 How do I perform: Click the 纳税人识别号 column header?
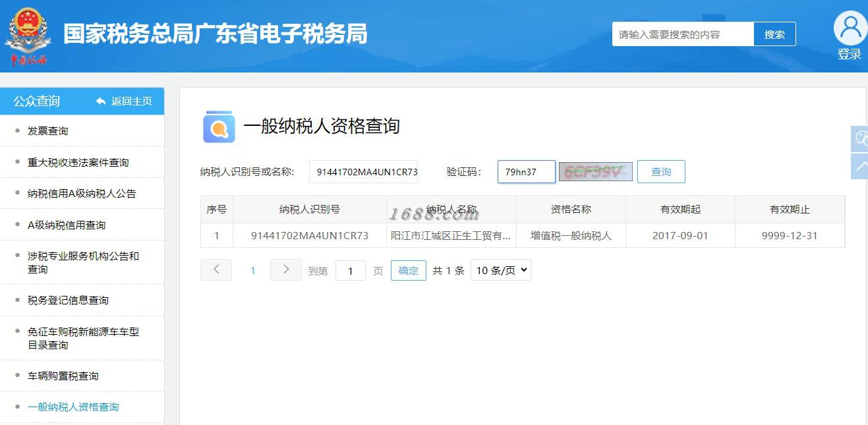click(x=310, y=210)
